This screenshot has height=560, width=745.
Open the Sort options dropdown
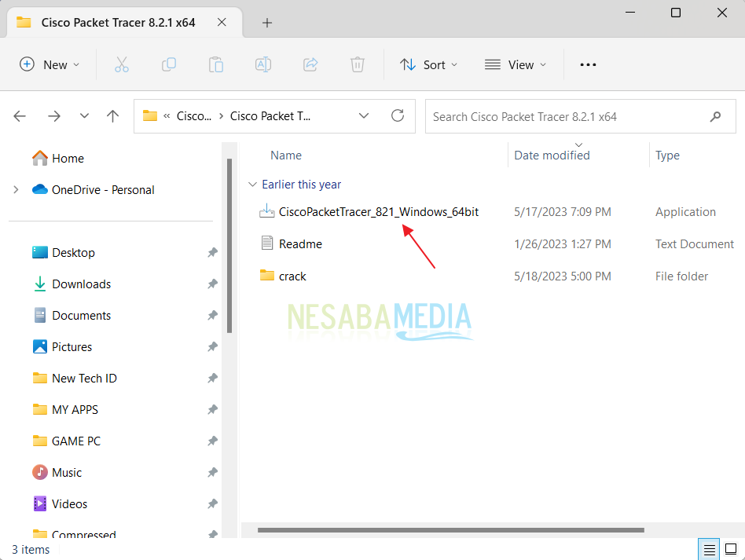click(428, 64)
